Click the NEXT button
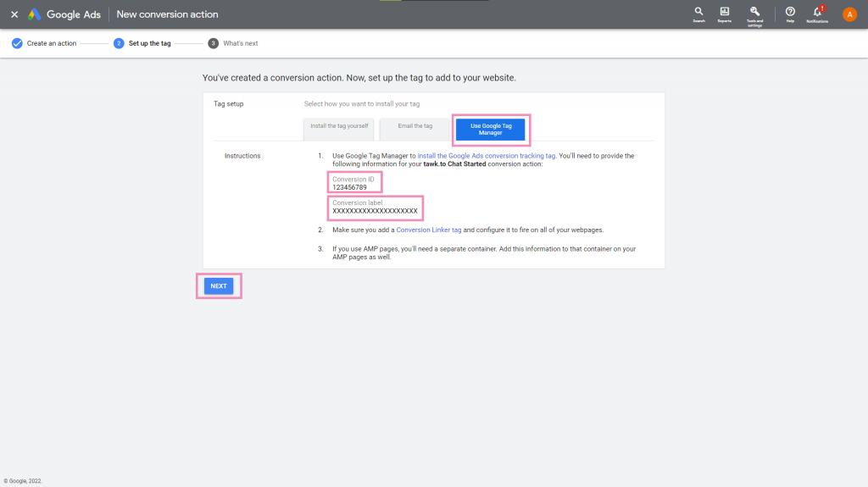The width and height of the screenshot is (868, 487). click(219, 286)
